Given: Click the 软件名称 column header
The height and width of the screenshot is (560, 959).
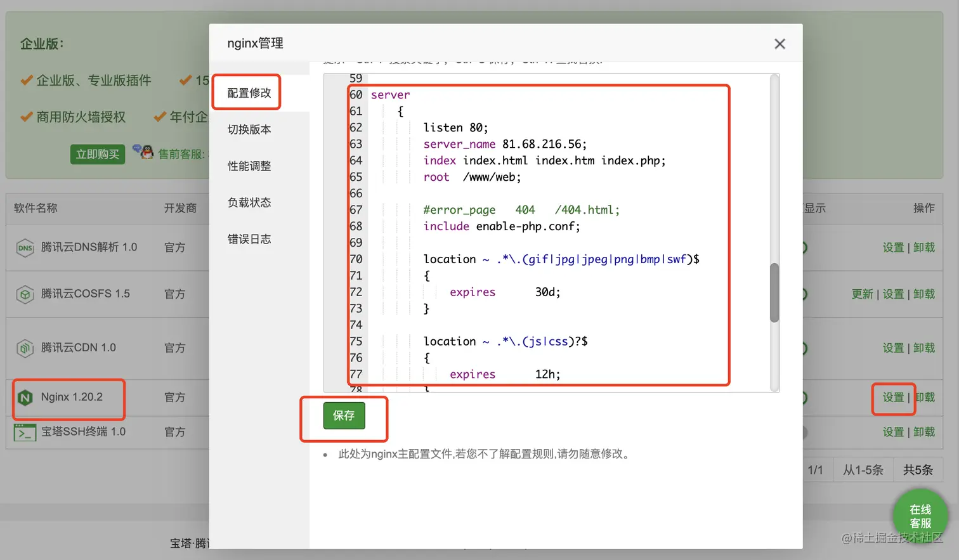Looking at the screenshot, I should click(x=36, y=208).
